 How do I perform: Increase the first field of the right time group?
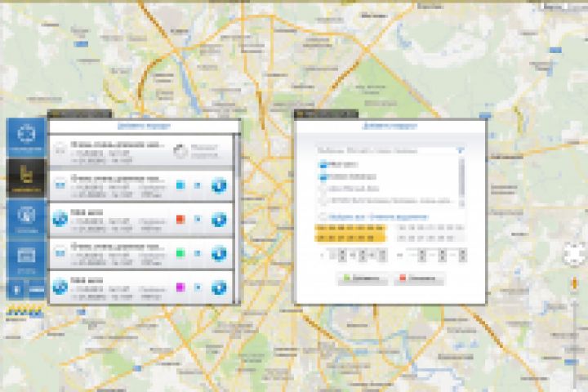click(x=422, y=252)
